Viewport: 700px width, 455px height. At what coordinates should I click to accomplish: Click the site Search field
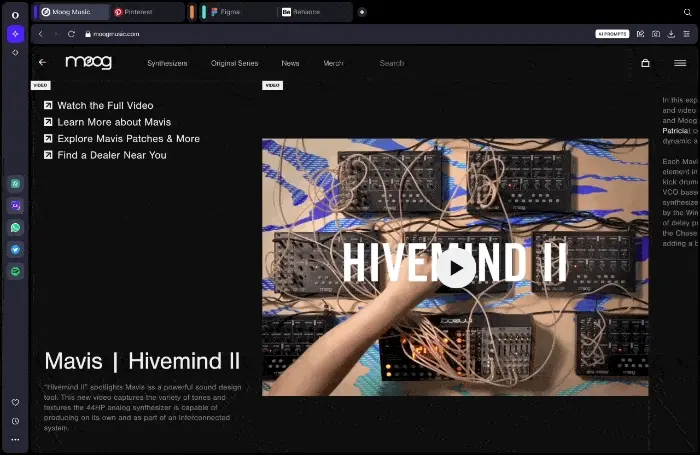pos(392,63)
